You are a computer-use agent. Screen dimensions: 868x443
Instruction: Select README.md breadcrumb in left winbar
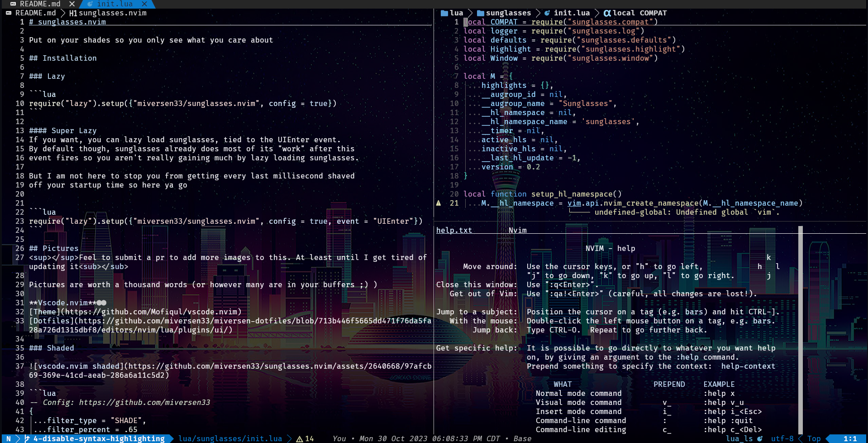(36, 13)
